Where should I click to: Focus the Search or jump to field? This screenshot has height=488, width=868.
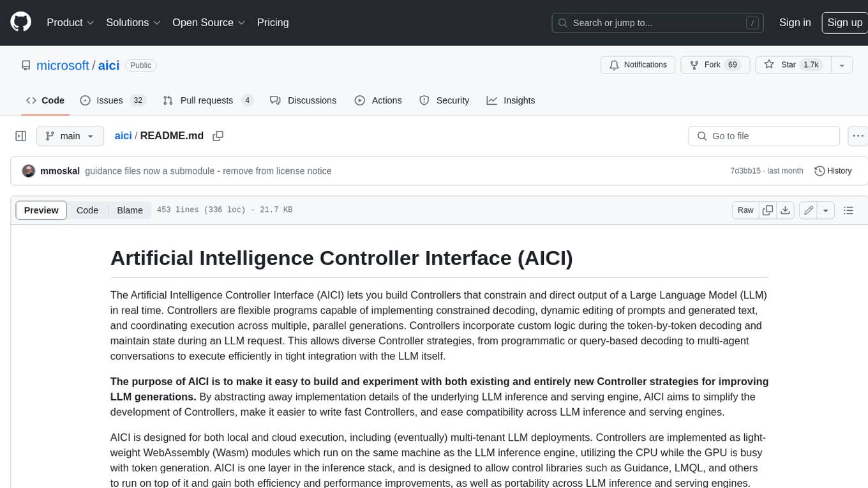[x=657, y=23]
